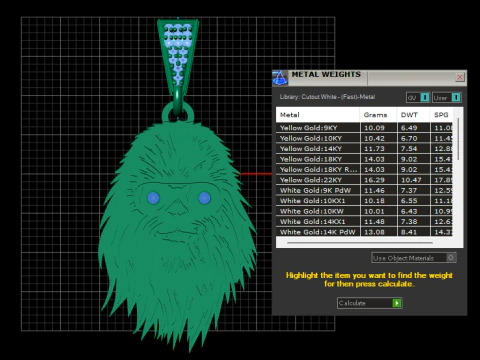Select the Yellow Gold:18KY R... row
This screenshot has width=480, height=360.
[364, 169]
